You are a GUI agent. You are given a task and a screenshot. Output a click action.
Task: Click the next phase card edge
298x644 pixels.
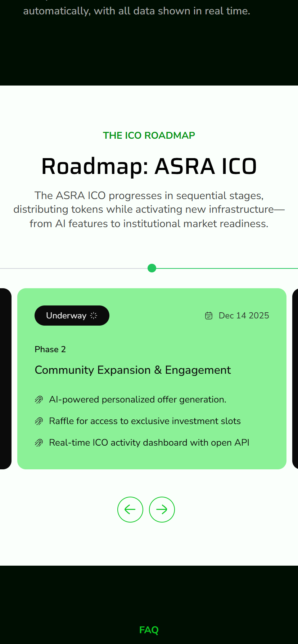pyautogui.click(x=295, y=378)
